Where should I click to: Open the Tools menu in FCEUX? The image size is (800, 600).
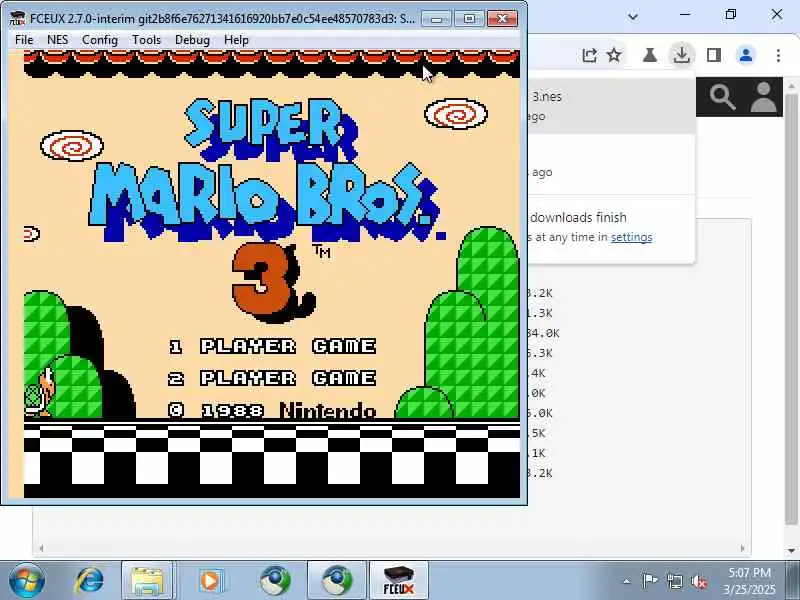point(146,40)
